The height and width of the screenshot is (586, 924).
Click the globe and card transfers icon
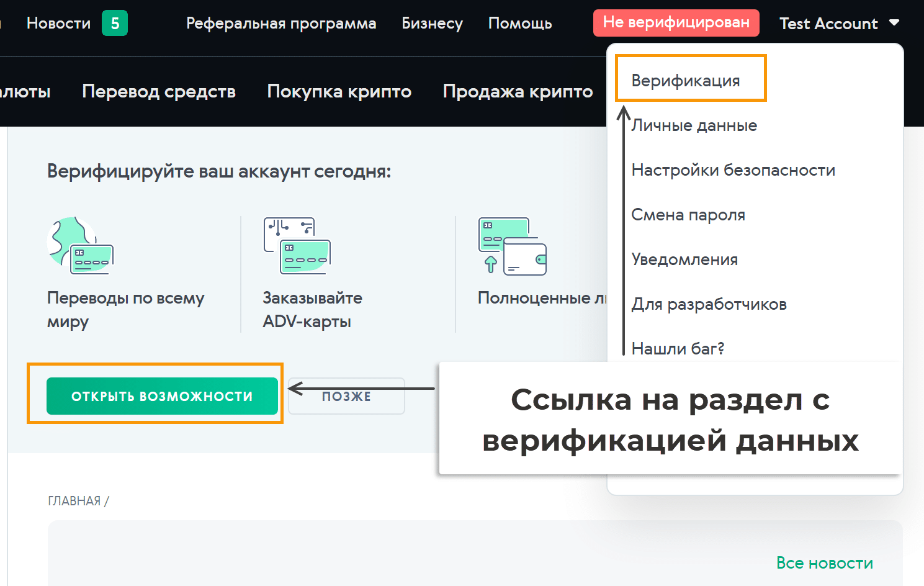click(80, 246)
